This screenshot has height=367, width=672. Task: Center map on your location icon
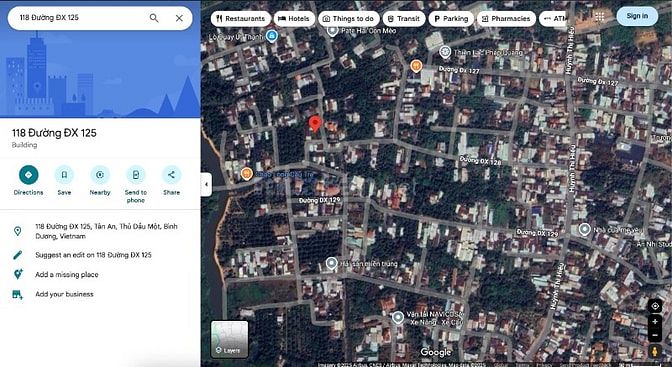coord(655,306)
